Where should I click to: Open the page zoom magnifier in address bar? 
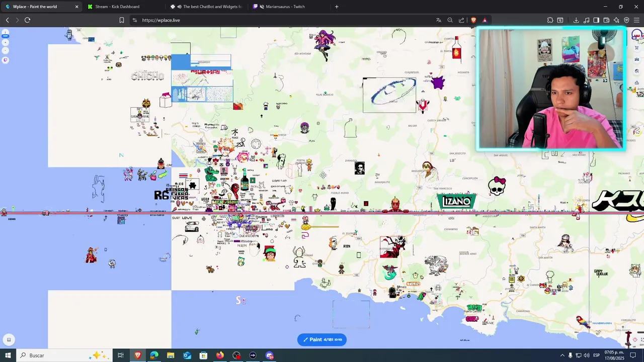point(450,20)
